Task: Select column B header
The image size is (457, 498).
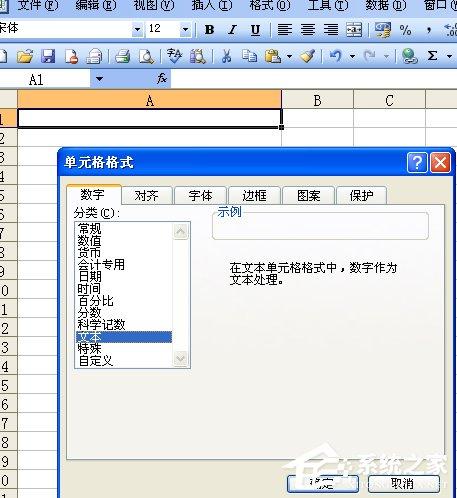Action: (317, 100)
